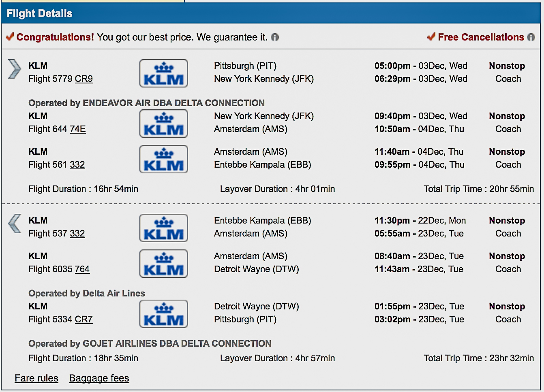Image resolution: width=544 pixels, height=392 pixels.
Task: Click KLM logo for Flight 6035
Action: [x=164, y=264]
